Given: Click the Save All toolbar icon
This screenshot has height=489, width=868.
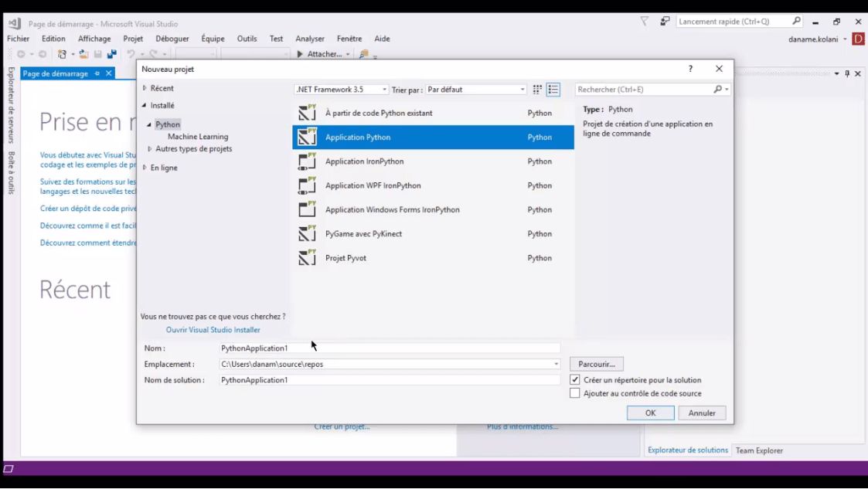Looking at the screenshot, I should (x=112, y=54).
